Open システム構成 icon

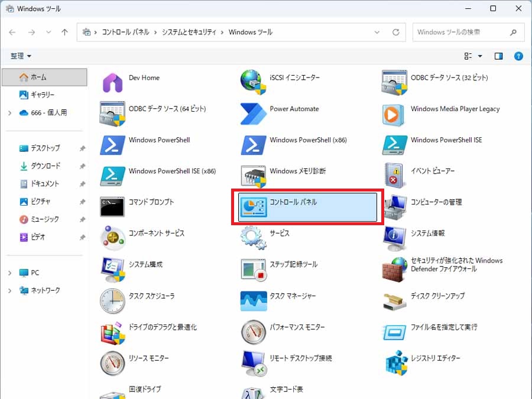[x=113, y=270]
